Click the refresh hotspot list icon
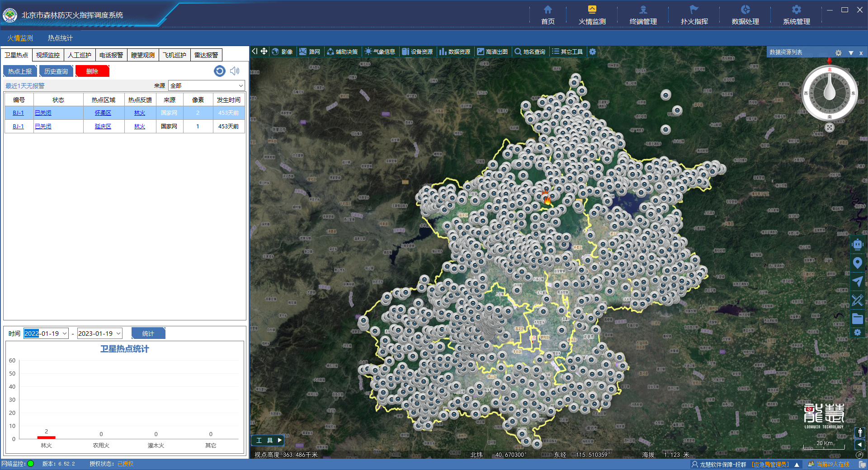The width and height of the screenshot is (868, 470). (x=220, y=71)
